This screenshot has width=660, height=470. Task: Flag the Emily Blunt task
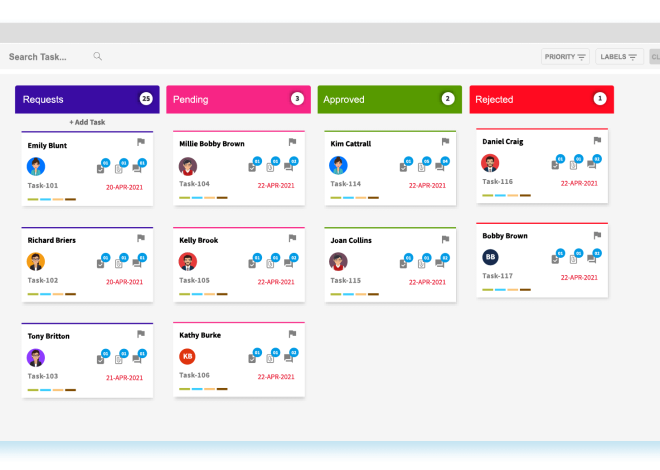(x=141, y=142)
